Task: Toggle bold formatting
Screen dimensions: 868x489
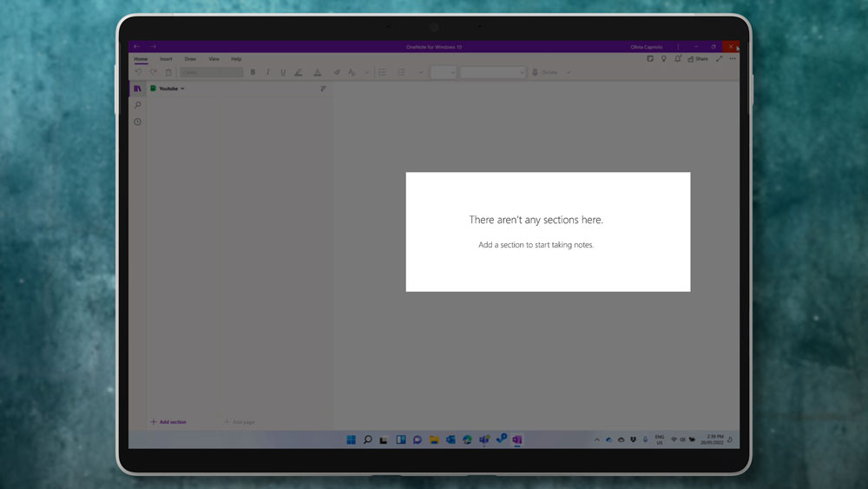Action: tap(253, 73)
